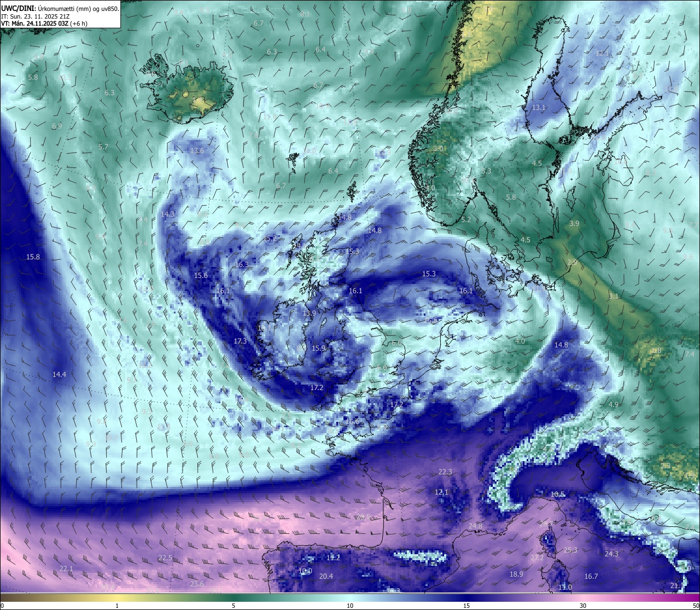Click the colorbar tick label "50"
Viewport: 700px width, 610px height.
coord(695,606)
